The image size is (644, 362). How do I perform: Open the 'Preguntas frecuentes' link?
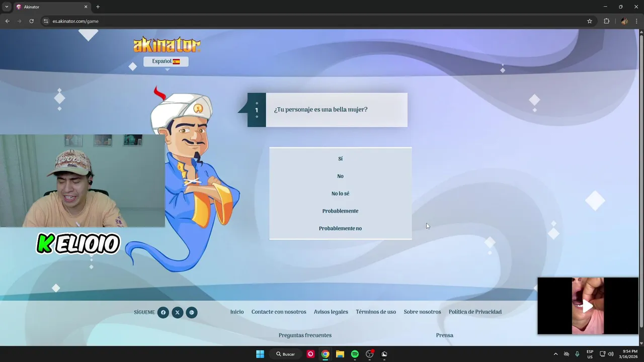click(x=305, y=335)
